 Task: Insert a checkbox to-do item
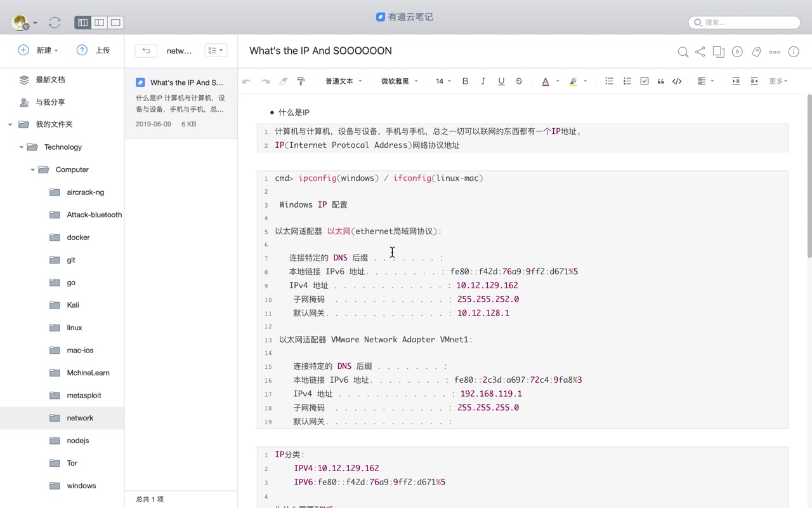pyautogui.click(x=645, y=81)
